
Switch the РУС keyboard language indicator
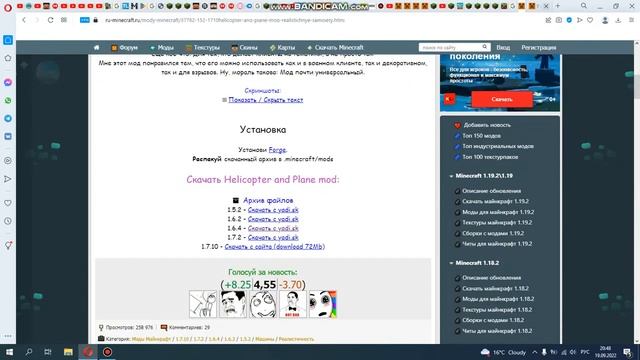585,352
